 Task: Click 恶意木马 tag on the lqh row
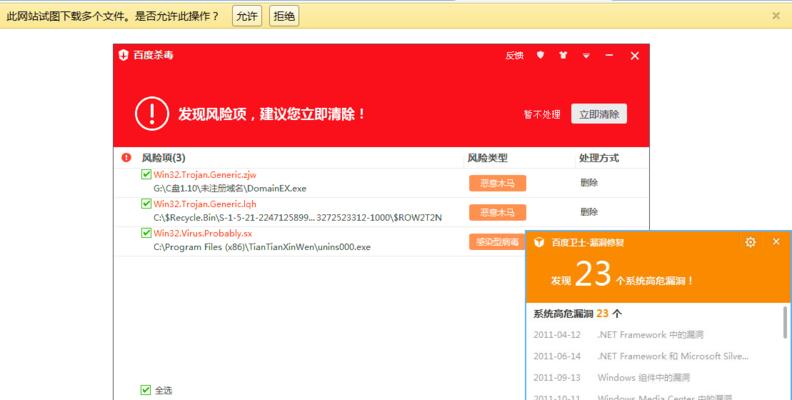[498, 212]
